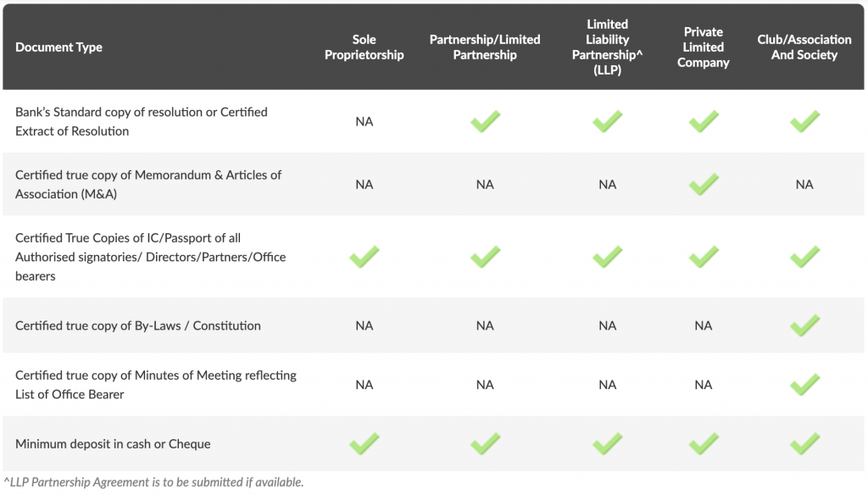Image resolution: width=868 pixels, height=495 pixels.
Task: Click the NA cell for M&A under Club/Association
Action: (804, 185)
